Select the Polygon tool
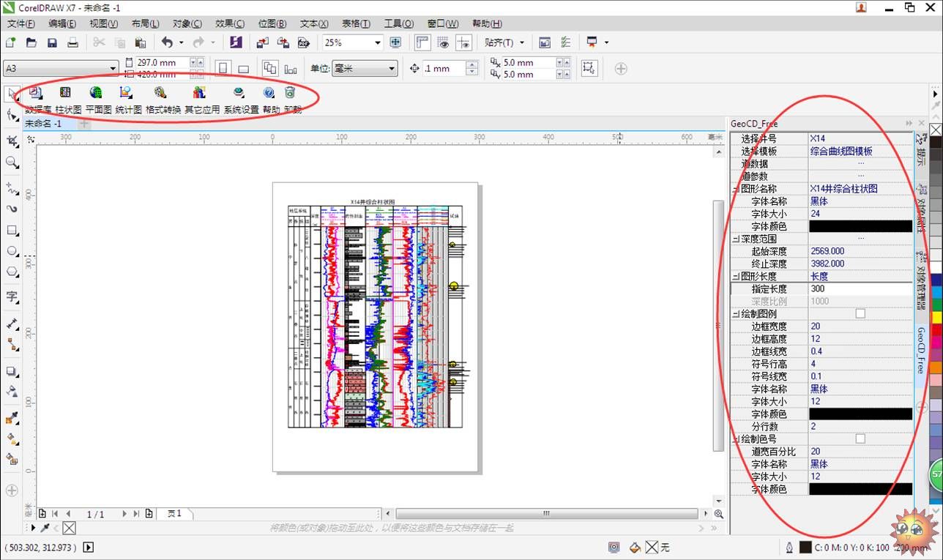Image resolution: width=943 pixels, height=560 pixels. [12, 272]
